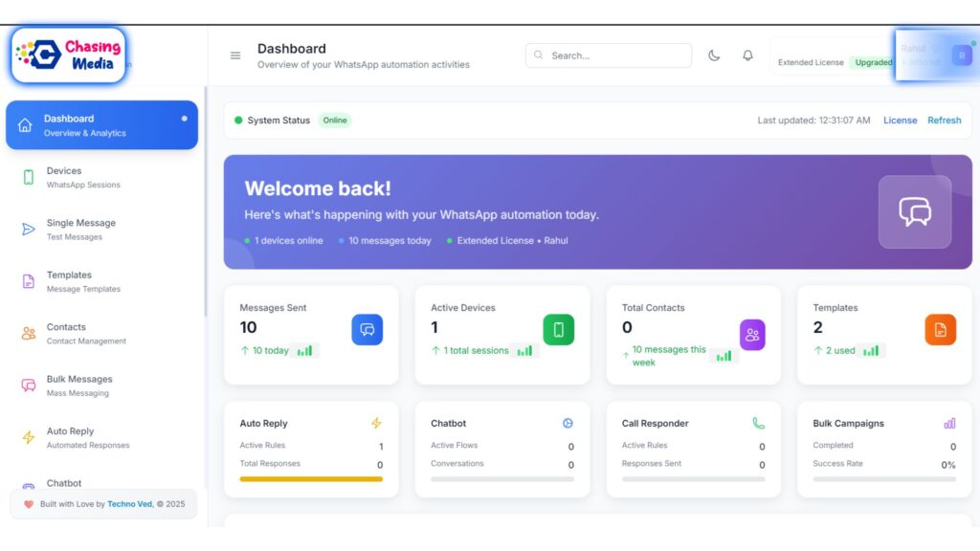Click the Bulk Campaigns bar chart icon
This screenshot has height=551, width=980.
(949, 423)
